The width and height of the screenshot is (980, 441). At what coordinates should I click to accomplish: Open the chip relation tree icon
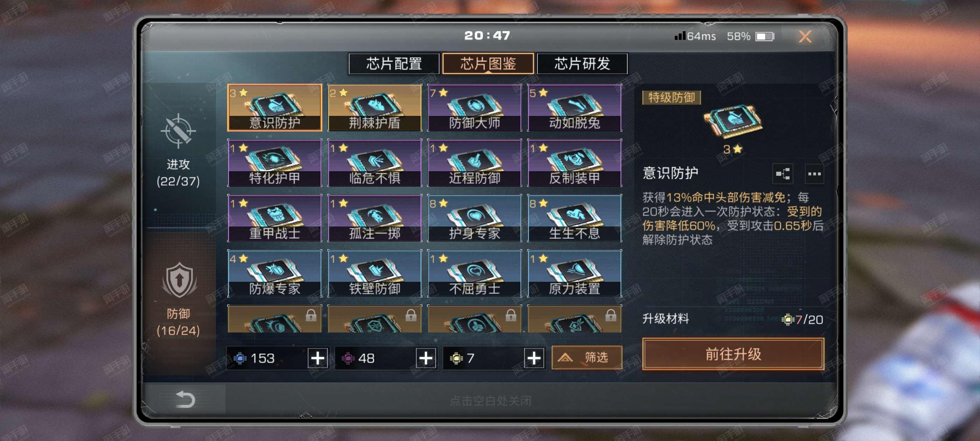[x=783, y=174]
